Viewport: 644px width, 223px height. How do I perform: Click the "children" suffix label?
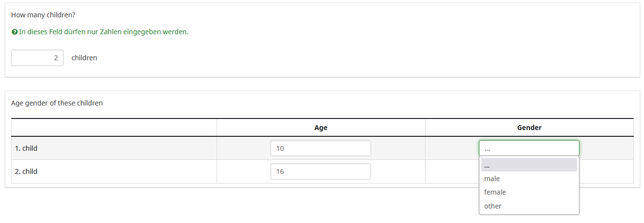coord(84,58)
